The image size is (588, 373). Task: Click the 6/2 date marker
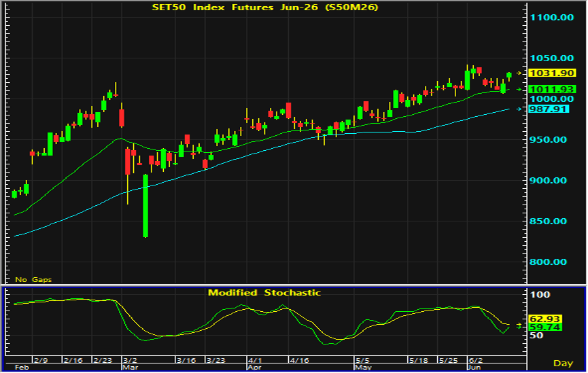click(x=476, y=360)
